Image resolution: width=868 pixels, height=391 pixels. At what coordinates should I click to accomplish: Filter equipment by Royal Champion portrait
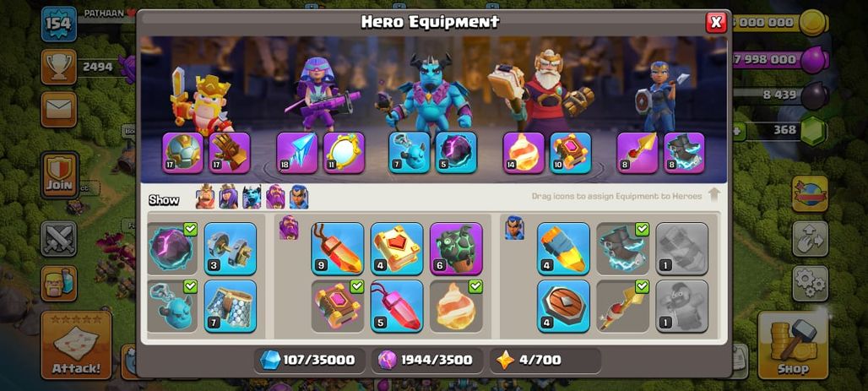(x=299, y=197)
